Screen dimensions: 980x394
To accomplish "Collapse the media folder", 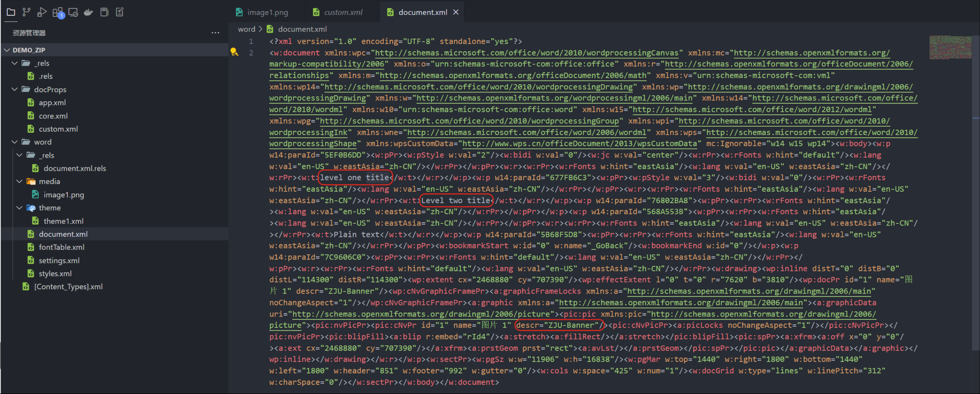I will pyautogui.click(x=19, y=181).
